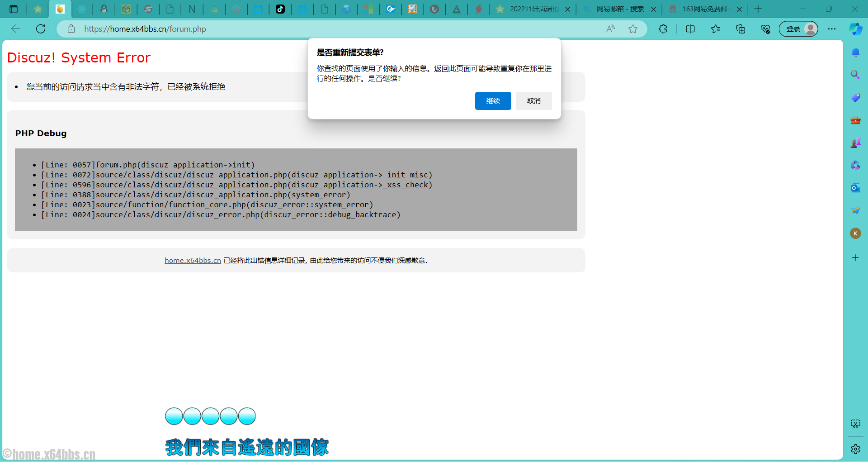Open the Collections icon
Screen dimensions: 868x462
tap(741, 29)
